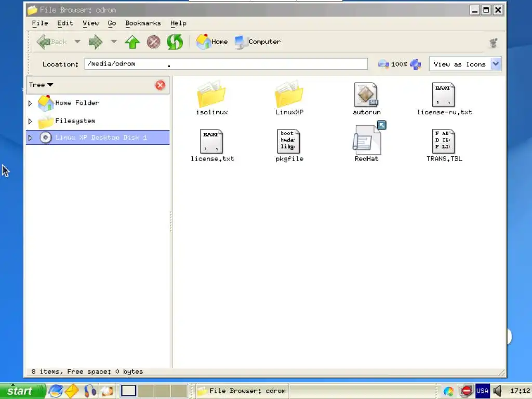Screen dimensions: 532x399
Task: Expand the Home Folder tree node
Action: pyautogui.click(x=30, y=103)
